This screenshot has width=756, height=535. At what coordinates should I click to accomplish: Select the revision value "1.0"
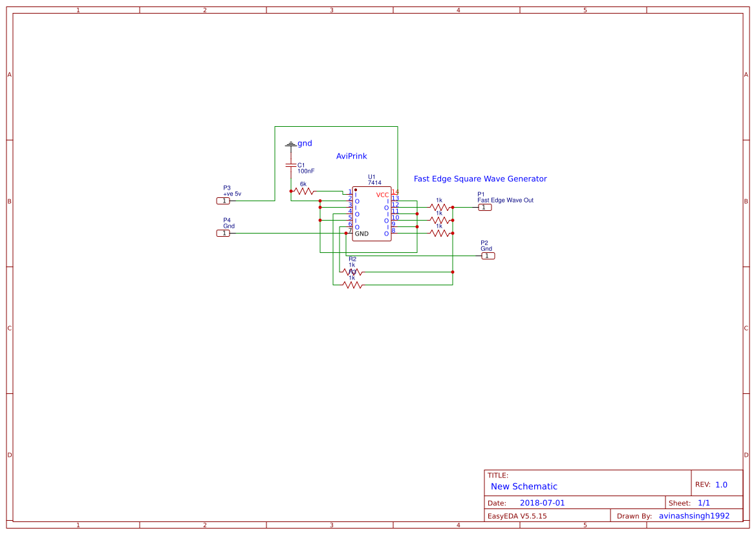click(x=721, y=485)
